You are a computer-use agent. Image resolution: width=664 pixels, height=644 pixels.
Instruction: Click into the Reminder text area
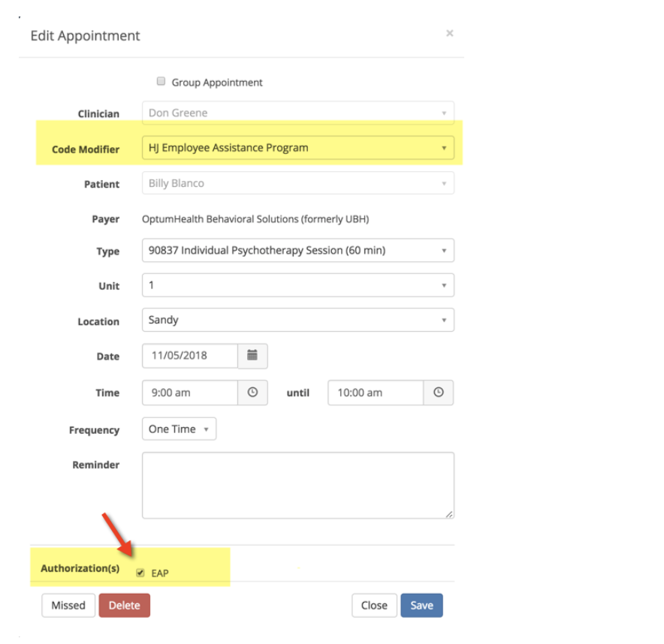[298, 486]
